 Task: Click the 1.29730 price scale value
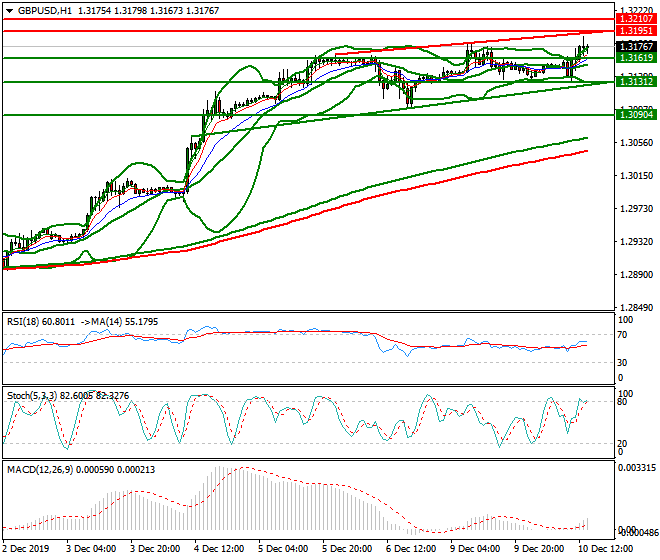(x=637, y=209)
